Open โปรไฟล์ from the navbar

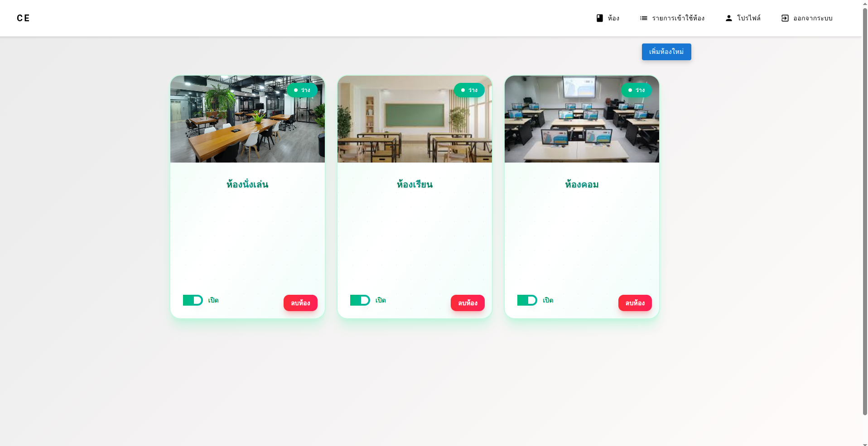pos(749,18)
